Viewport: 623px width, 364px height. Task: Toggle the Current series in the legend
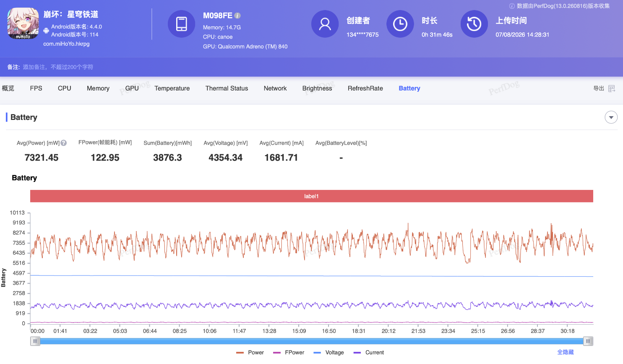point(369,353)
